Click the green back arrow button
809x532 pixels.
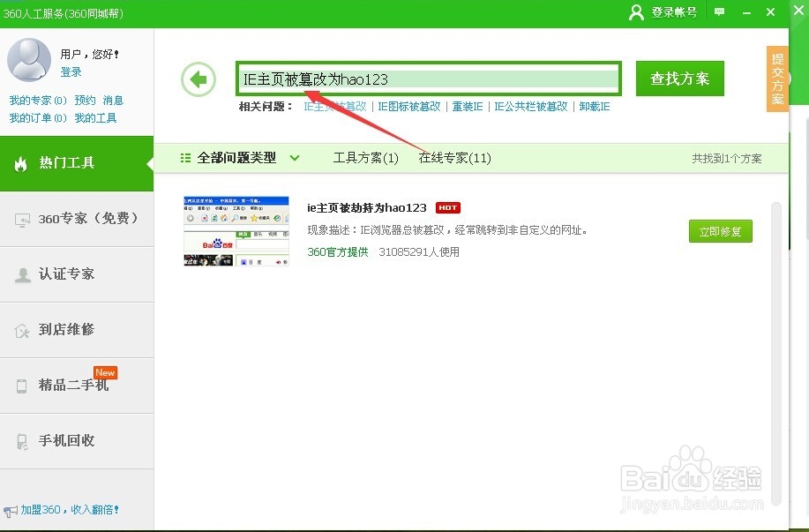pos(199,79)
